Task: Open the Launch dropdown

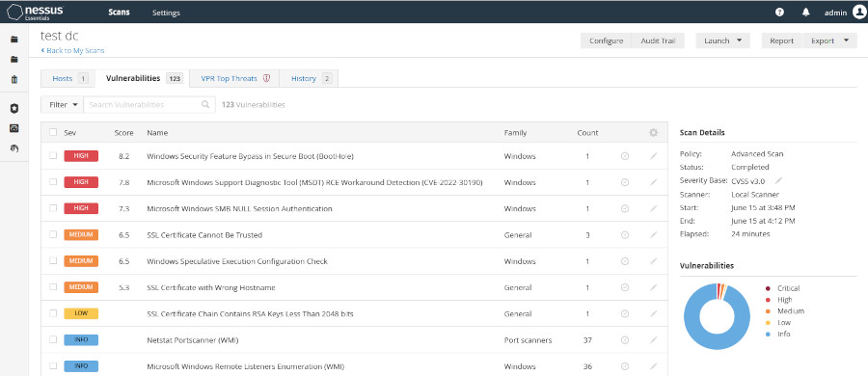Action: 722,40
